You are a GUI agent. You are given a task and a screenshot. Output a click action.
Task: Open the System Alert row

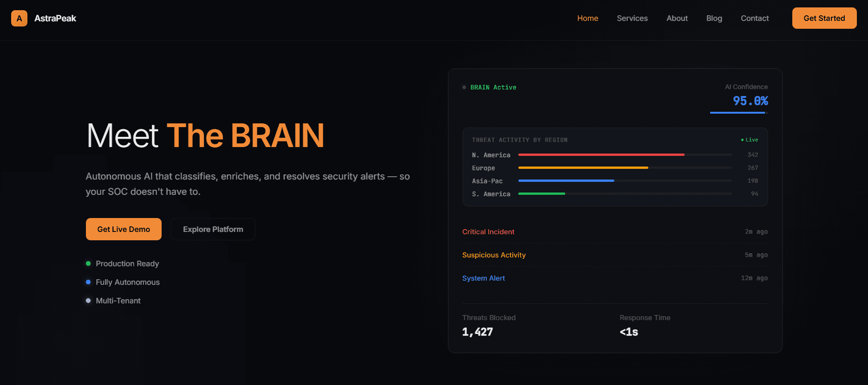(615, 278)
